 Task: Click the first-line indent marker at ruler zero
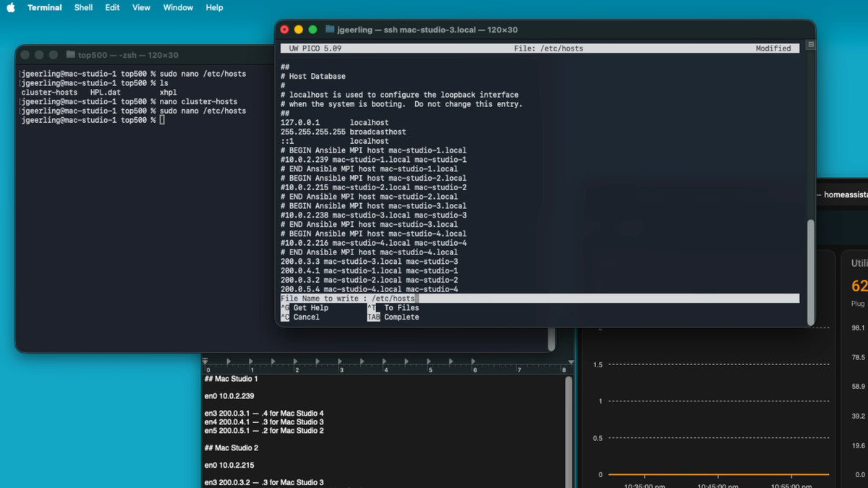click(205, 361)
